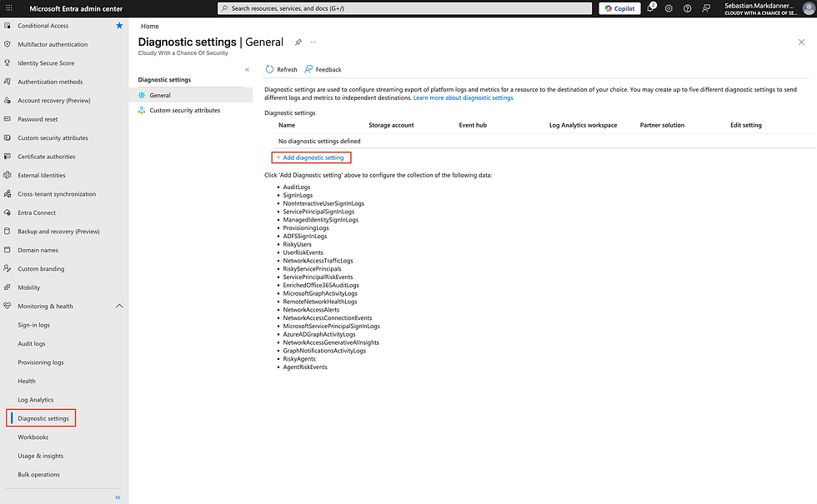Open Entra Connect
Viewport: 817px width, 504px height.
(37, 213)
